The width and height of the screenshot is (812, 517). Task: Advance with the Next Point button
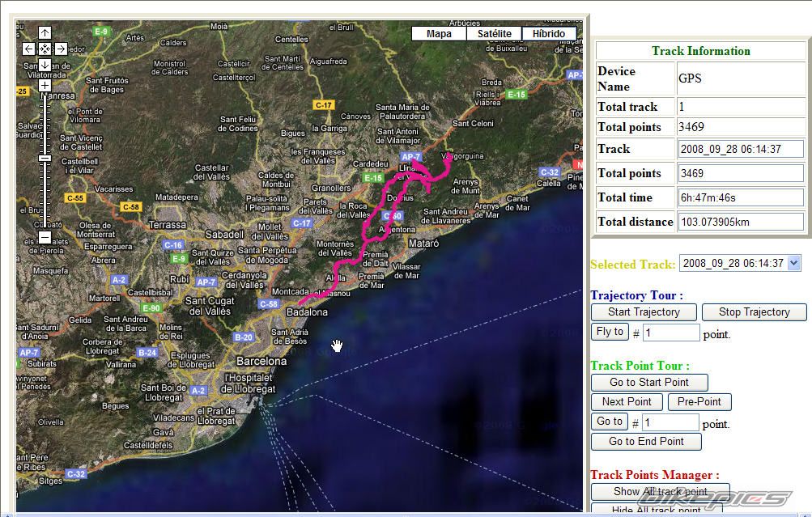coord(627,402)
